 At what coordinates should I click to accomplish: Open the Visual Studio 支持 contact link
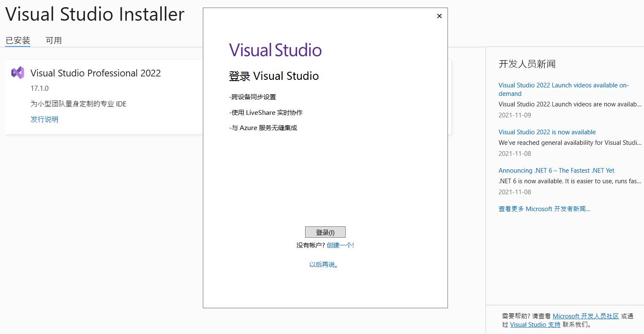tap(535, 324)
